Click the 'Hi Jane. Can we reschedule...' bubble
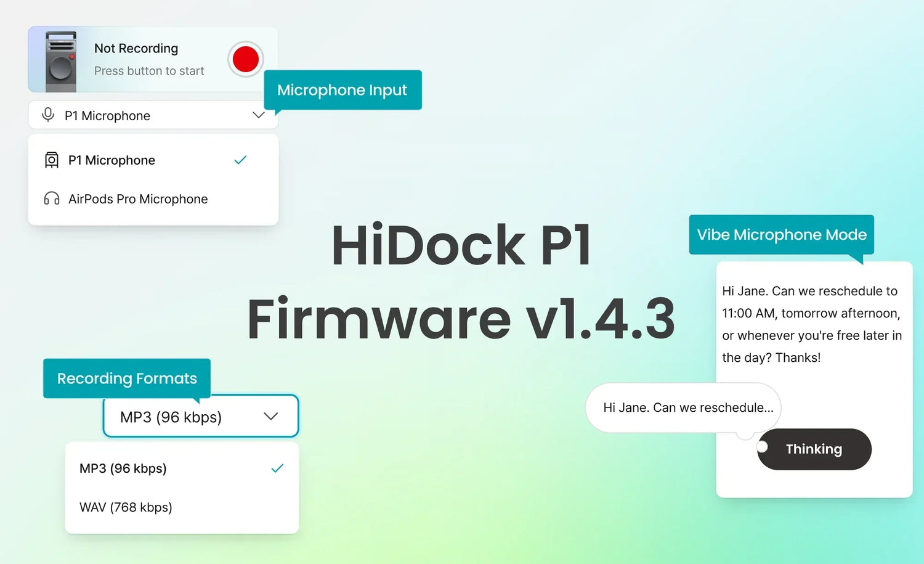The height and width of the screenshot is (564, 924). pyautogui.click(x=684, y=407)
